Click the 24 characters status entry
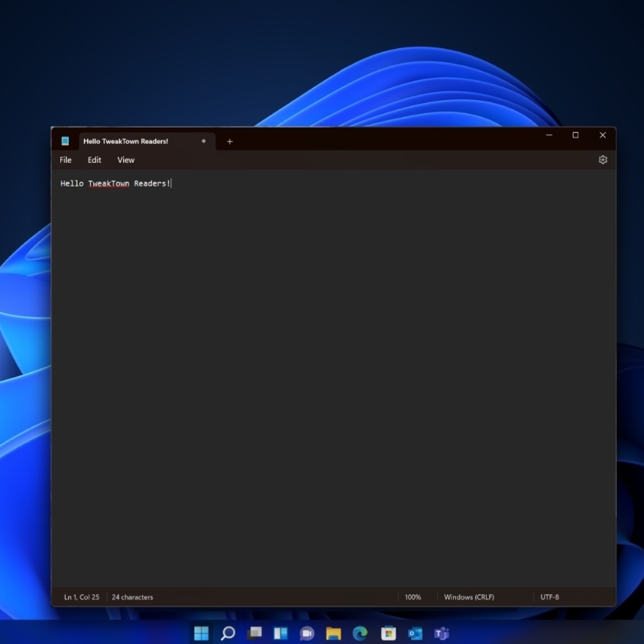Image resolution: width=644 pixels, height=644 pixels. [x=132, y=597]
